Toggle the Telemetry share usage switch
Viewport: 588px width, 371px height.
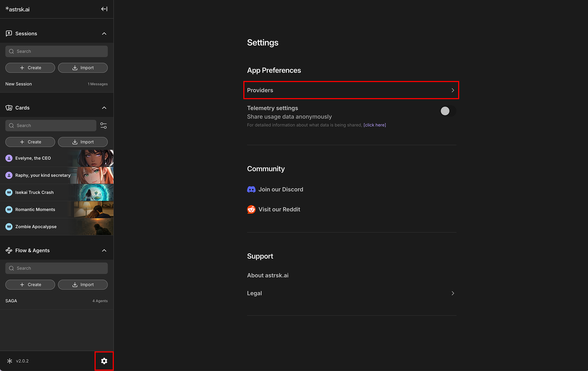[448, 111]
